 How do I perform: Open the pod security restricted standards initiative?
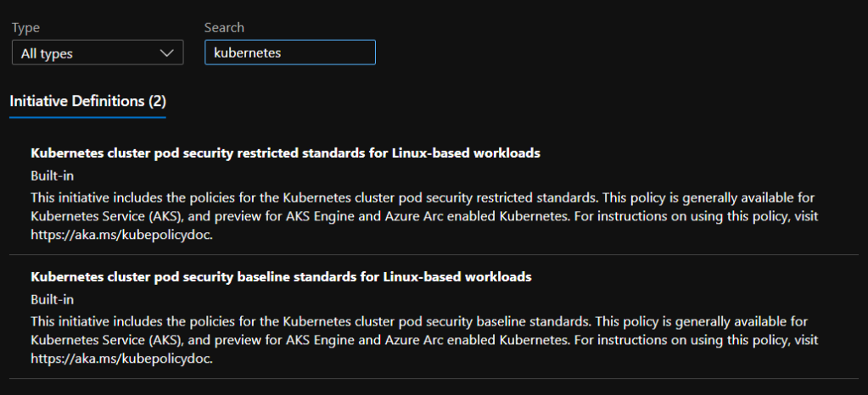click(x=285, y=153)
